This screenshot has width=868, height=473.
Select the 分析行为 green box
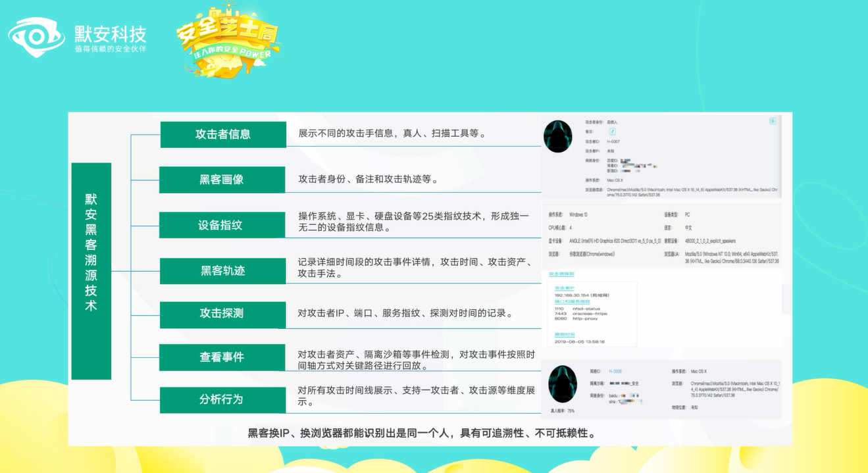point(222,399)
